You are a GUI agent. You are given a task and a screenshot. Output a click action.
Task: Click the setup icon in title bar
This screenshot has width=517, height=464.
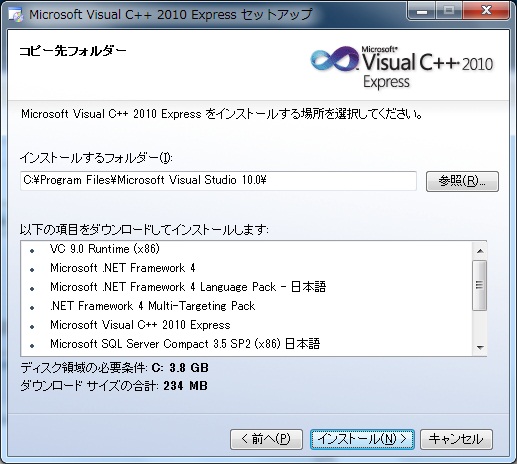pyautogui.click(x=15, y=15)
